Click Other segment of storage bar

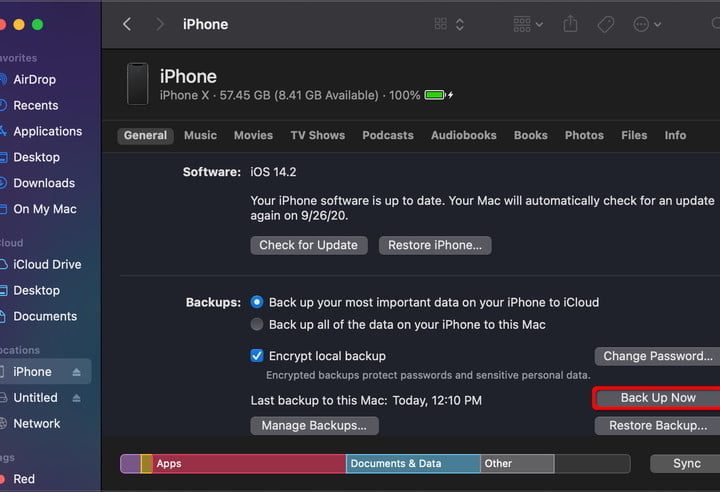518,464
